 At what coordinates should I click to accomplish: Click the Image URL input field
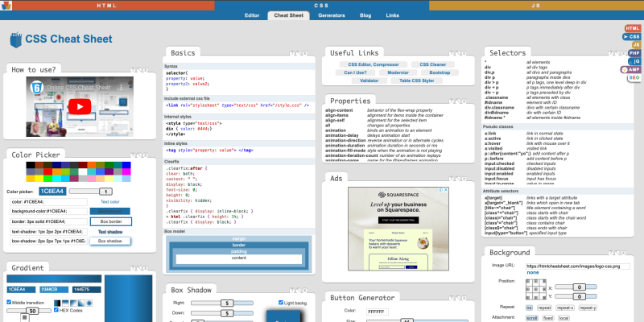coord(578,266)
